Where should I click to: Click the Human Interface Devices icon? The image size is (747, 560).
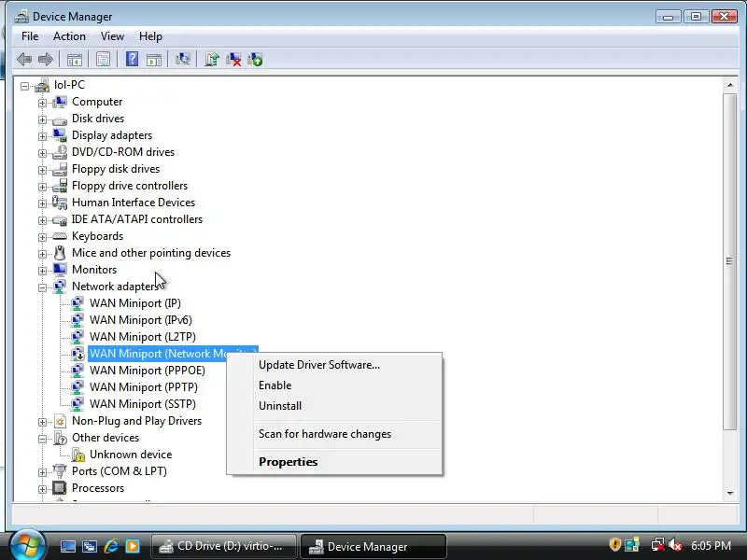(x=60, y=203)
